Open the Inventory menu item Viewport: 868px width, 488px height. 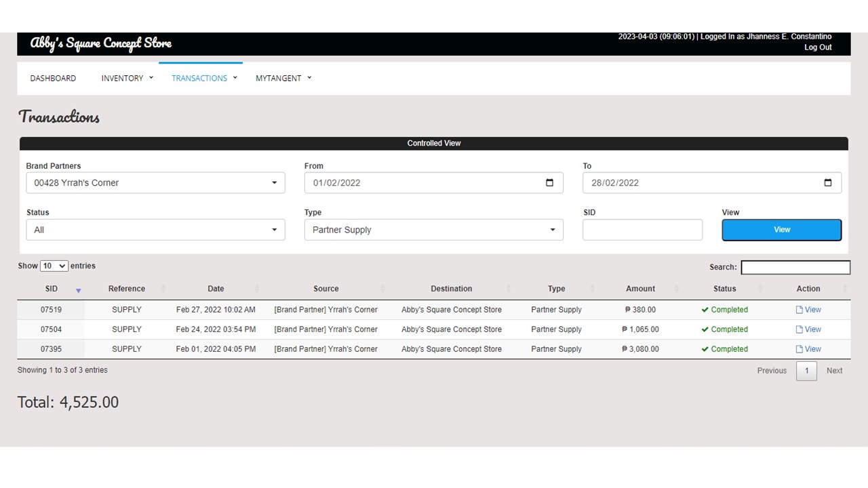[x=122, y=79]
